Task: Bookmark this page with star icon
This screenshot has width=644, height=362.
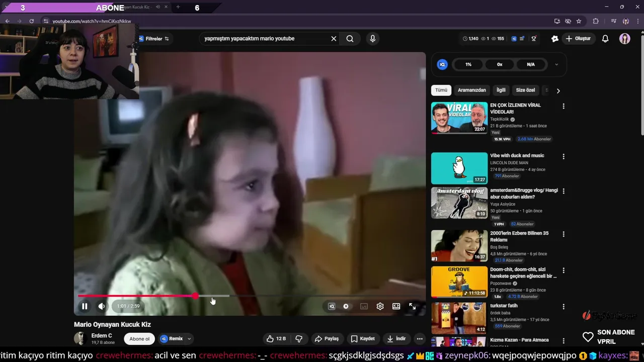Action: (x=579, y=21)
